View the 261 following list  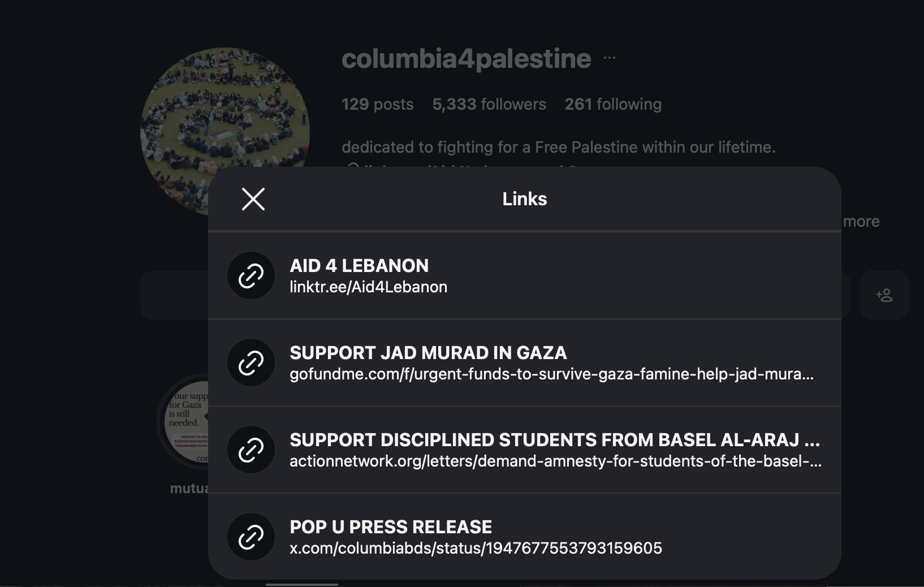pos(613,104)
